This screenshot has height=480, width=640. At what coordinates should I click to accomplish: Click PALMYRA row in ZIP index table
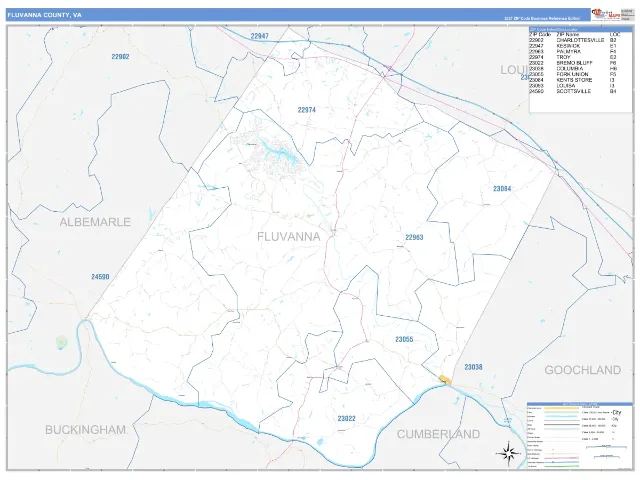(573, 52)
